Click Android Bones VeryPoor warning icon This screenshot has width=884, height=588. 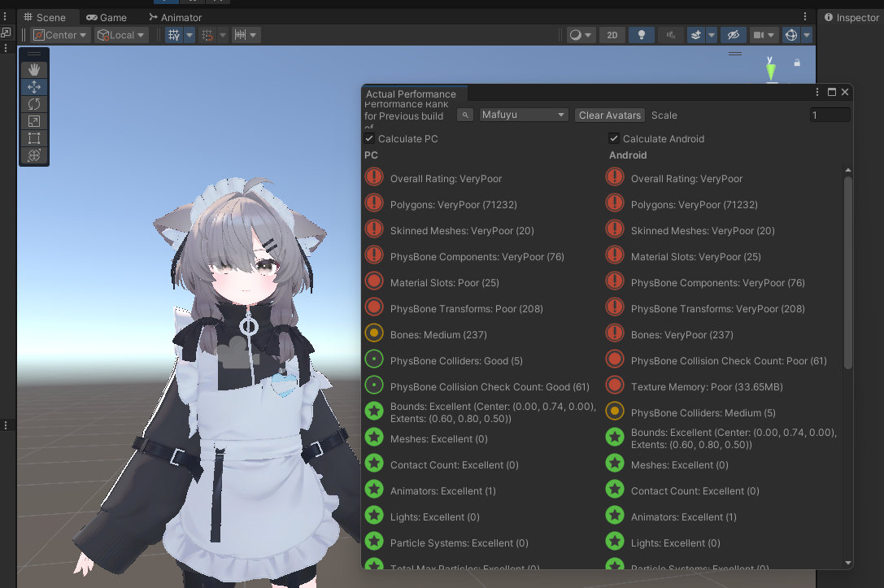pos(615,333)
